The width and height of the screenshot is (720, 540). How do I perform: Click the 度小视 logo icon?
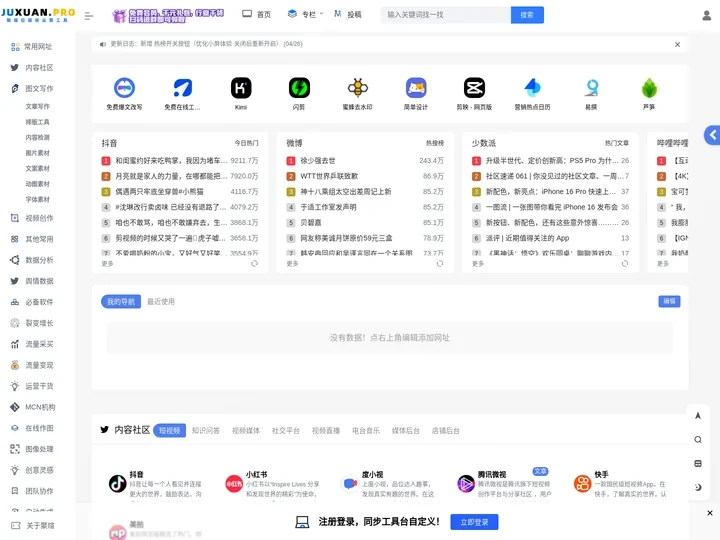pyautogui.click(x=350, y=484)
